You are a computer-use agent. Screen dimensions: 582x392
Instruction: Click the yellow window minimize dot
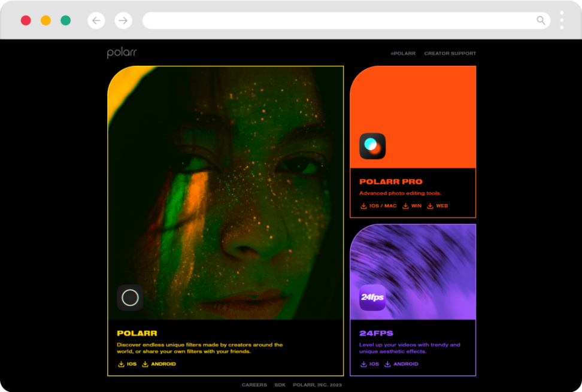pyautogui.click(x=46, y=20)
